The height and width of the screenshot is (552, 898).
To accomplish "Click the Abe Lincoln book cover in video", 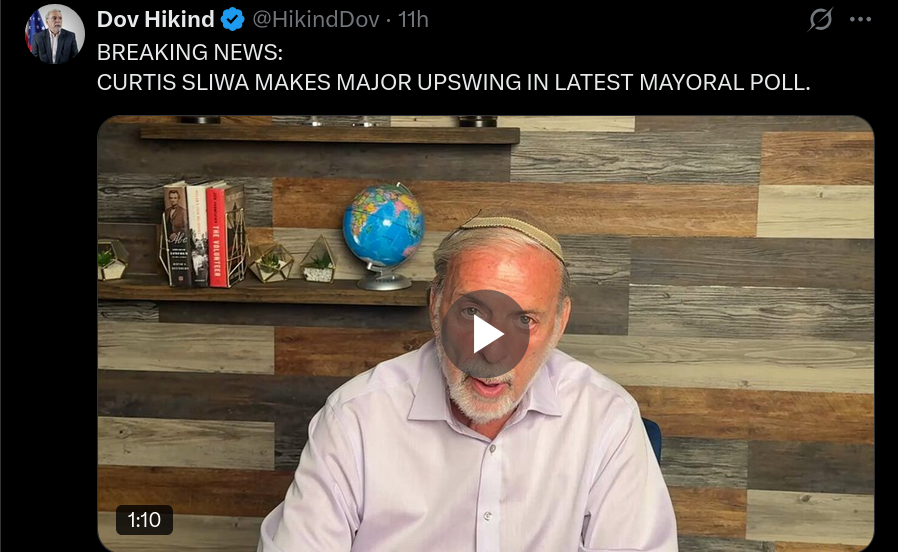I will click(177, 235).
